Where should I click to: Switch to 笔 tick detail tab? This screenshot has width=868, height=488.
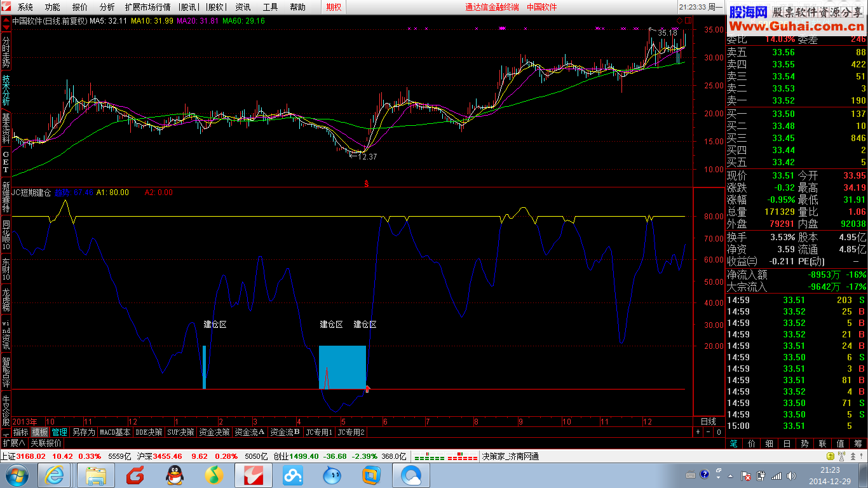coord(734,444)
